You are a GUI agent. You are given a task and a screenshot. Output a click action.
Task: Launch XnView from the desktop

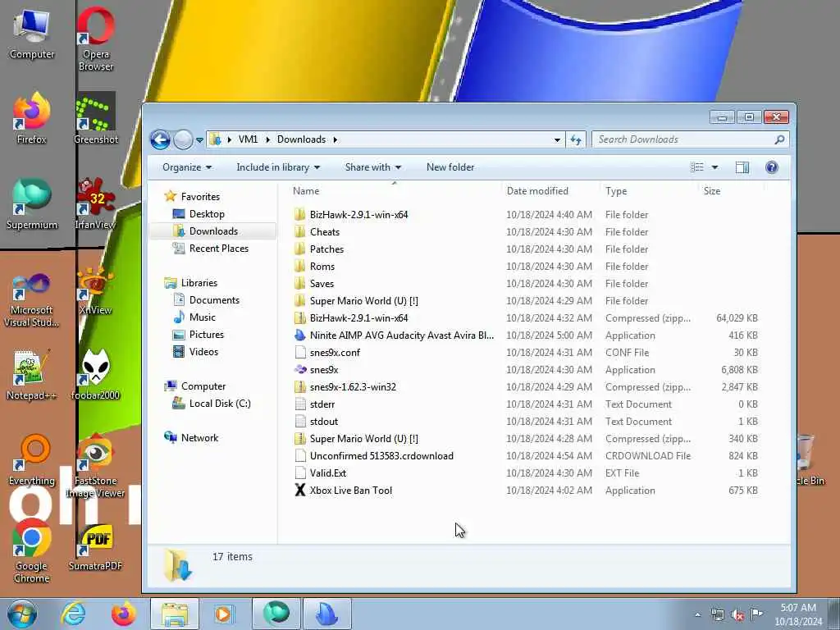click(x=95, y=292)
